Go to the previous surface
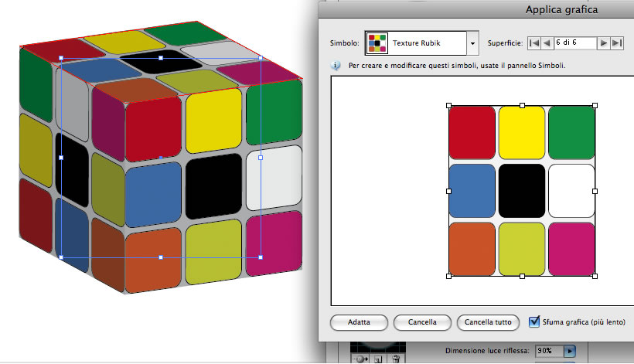This screenshot has height=364, width=634. [x=547, y=43]
